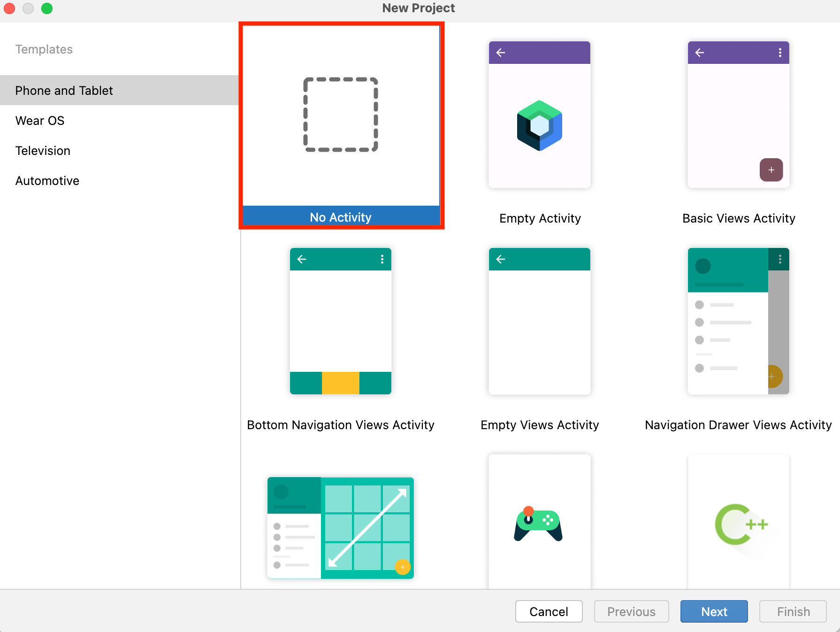Select Bottom Navigation Views Activity thumbnail
840x632 pixels.
click(340, 321)
